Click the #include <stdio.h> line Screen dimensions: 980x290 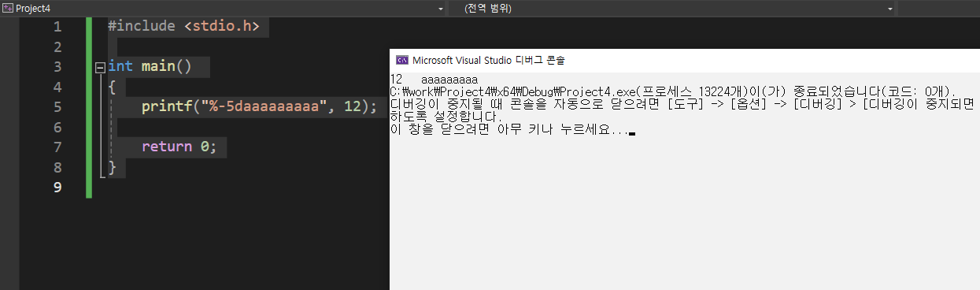(x=183, y=26)
